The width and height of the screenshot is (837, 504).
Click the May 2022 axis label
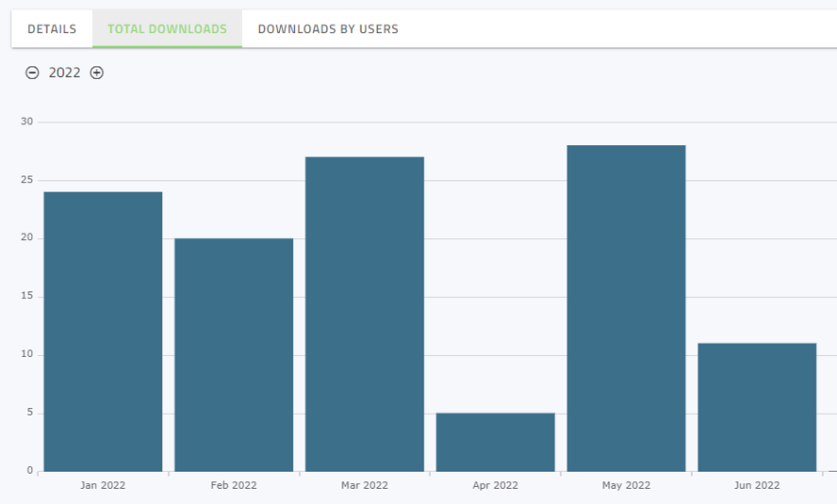(626, 485)
